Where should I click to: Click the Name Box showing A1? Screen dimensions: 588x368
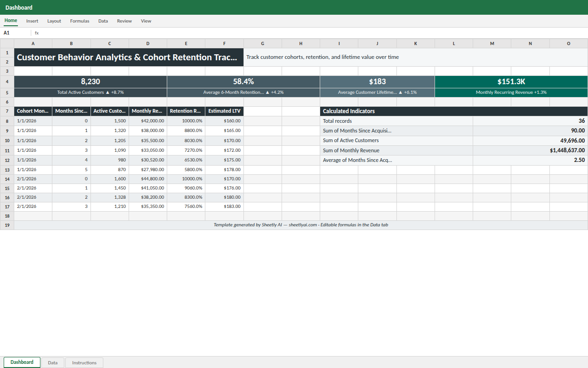tap(16, 33)
